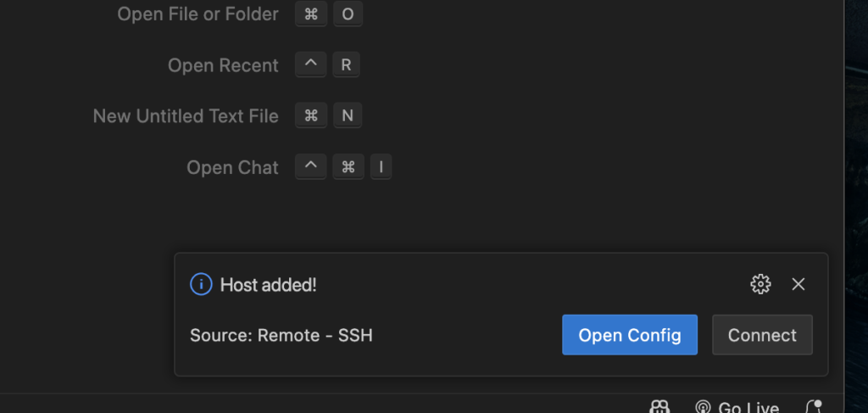Select the Open File or Folder label
The width and height of the screenshot is (868, 413).
tap(198, 14)
